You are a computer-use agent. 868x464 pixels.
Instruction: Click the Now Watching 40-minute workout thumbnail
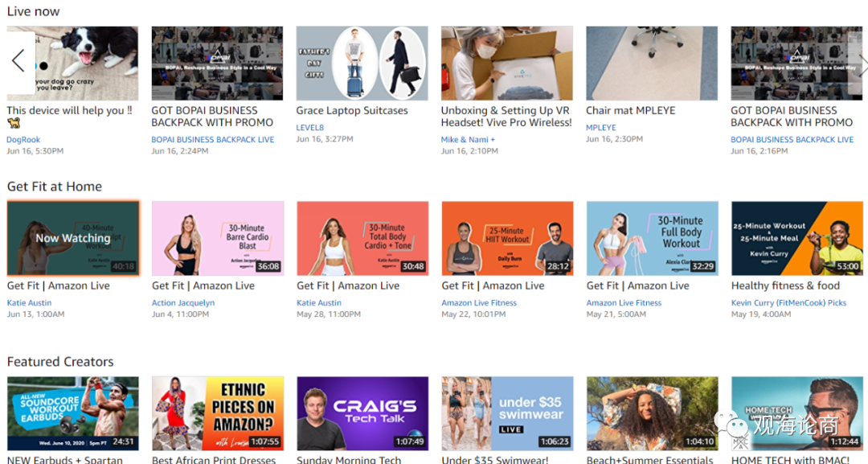pyautogui.click(x=72, y=238)
